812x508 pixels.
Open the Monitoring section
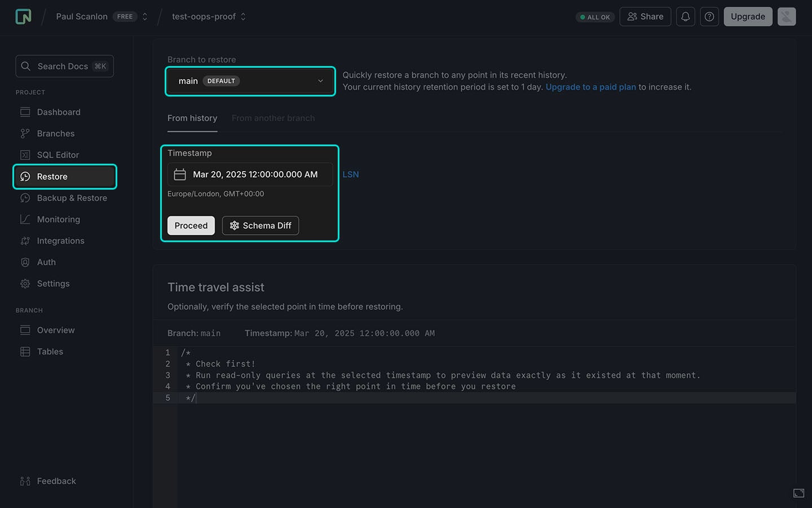click(58, 219)
